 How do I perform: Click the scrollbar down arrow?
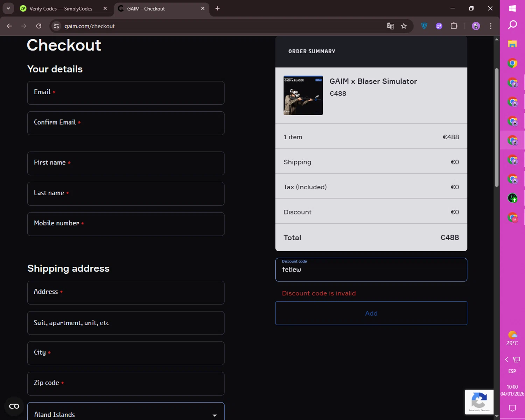497,416
